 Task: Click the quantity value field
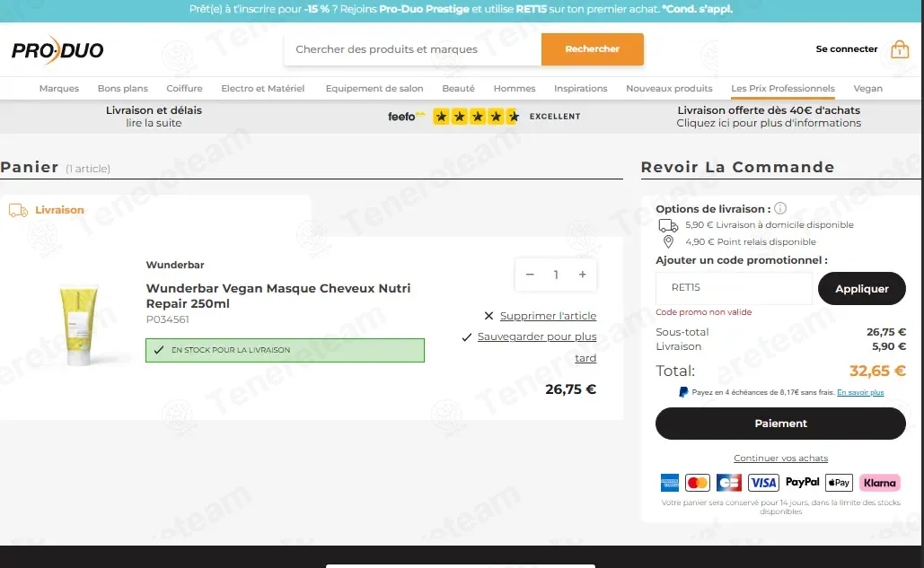point(556,275)
